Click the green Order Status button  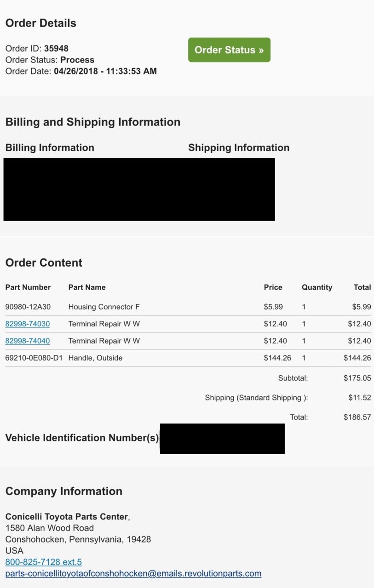pyautogui.click(x=229, y=50)
